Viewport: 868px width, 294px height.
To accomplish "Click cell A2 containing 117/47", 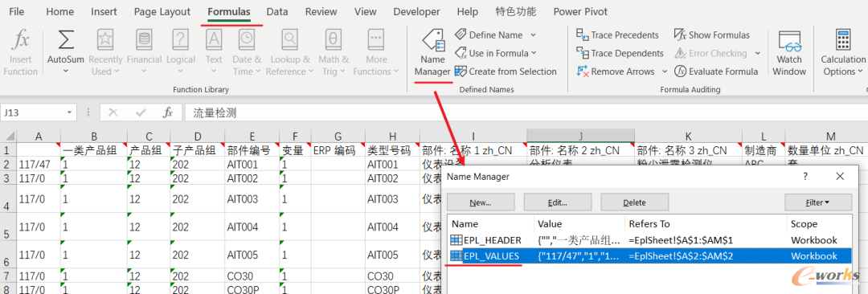I will 39,165.
